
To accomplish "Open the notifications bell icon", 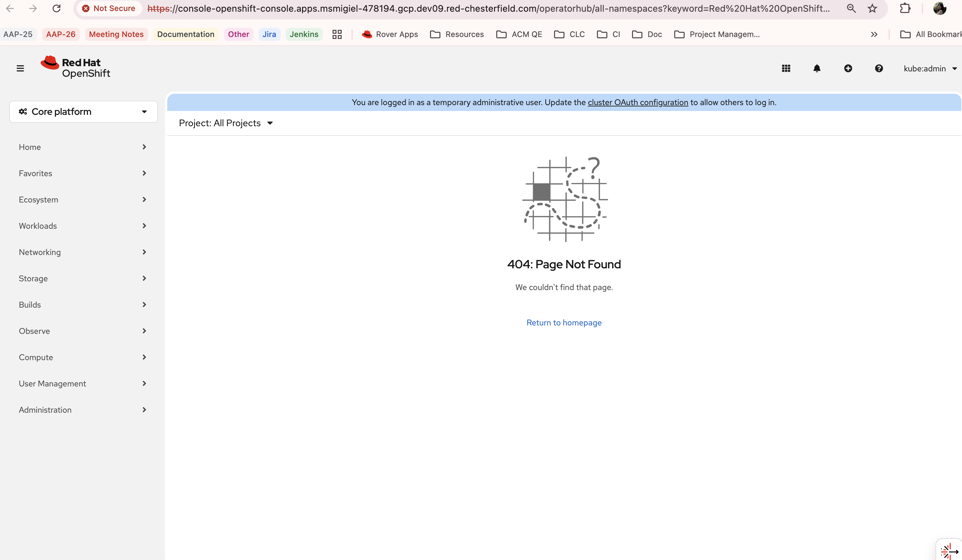I will (x=816, y=68).
